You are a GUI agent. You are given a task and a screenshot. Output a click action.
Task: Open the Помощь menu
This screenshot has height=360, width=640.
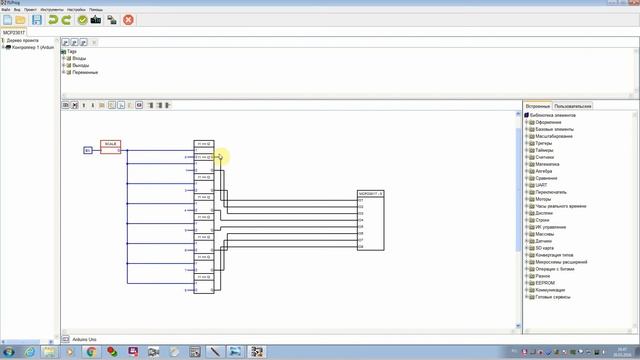[96, 9]
